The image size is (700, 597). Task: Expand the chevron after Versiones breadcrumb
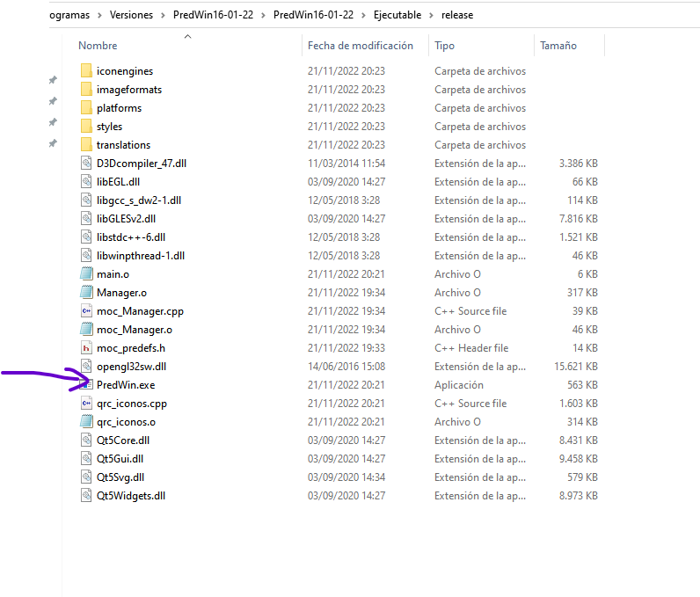coord(163,15)
